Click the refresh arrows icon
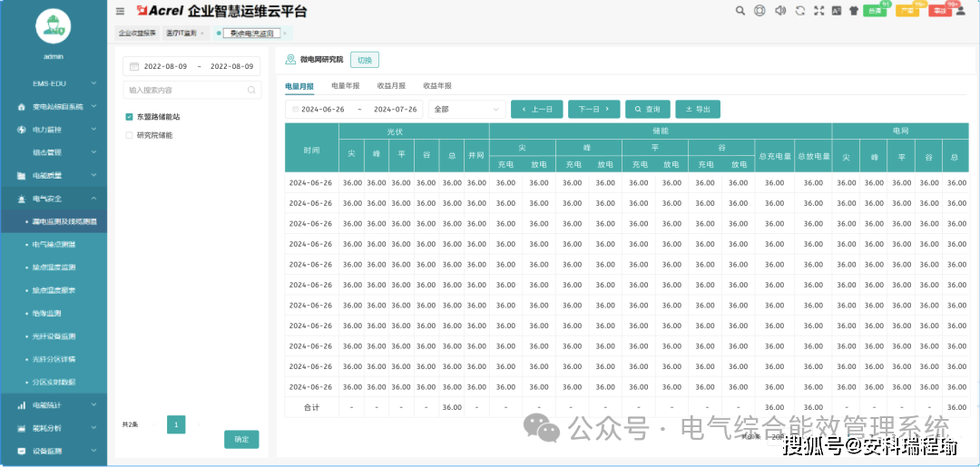 pyautogui.click(x=799, y=11)
